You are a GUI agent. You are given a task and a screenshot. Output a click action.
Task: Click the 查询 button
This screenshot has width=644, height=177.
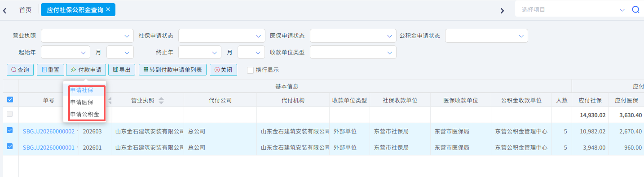(x=20, y=70)
